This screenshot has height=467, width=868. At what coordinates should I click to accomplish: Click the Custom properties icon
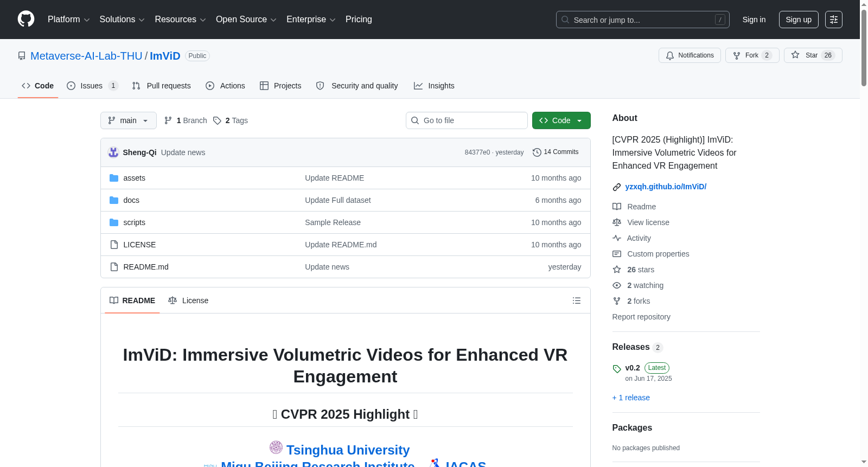point(617,254)
